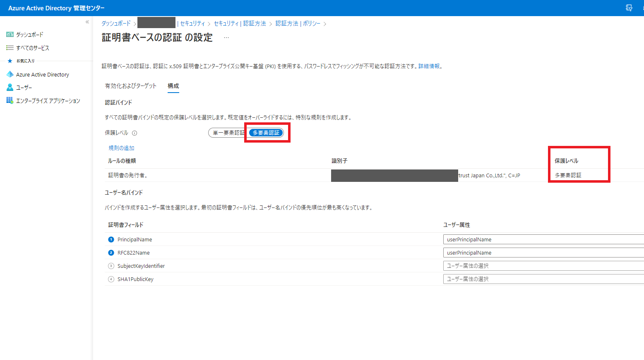Open the SubjectKeyIdentifier ユーザー属性の選択 dropdown
Viewport: 644px width, 360px height.
pos(543,266)
